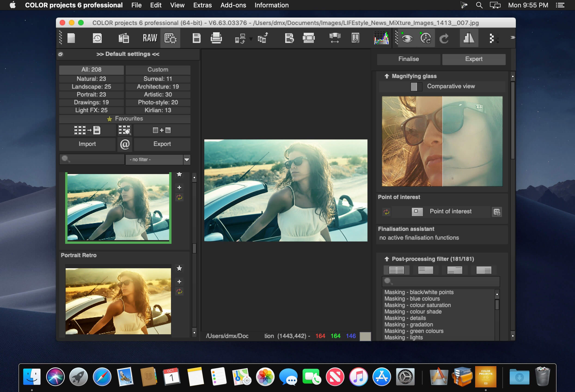Click the right panel vertical scrollbar
This screenshot has height=392, width=575.
(x=513, y=121)
